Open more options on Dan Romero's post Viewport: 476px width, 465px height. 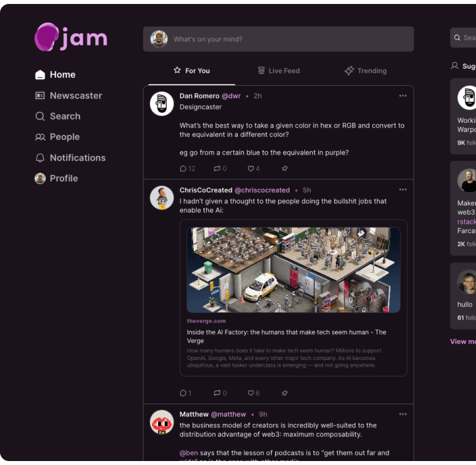click(x=403, y=96)
